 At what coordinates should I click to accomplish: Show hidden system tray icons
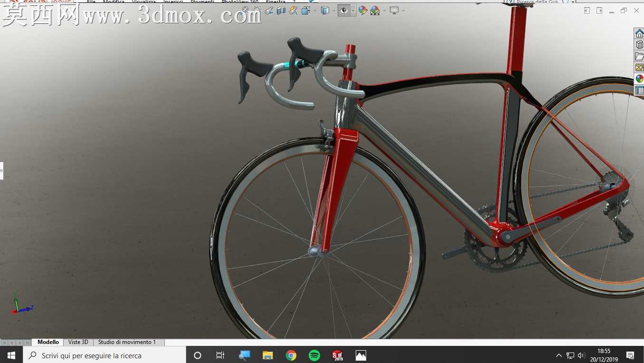(x=559, y=355)
